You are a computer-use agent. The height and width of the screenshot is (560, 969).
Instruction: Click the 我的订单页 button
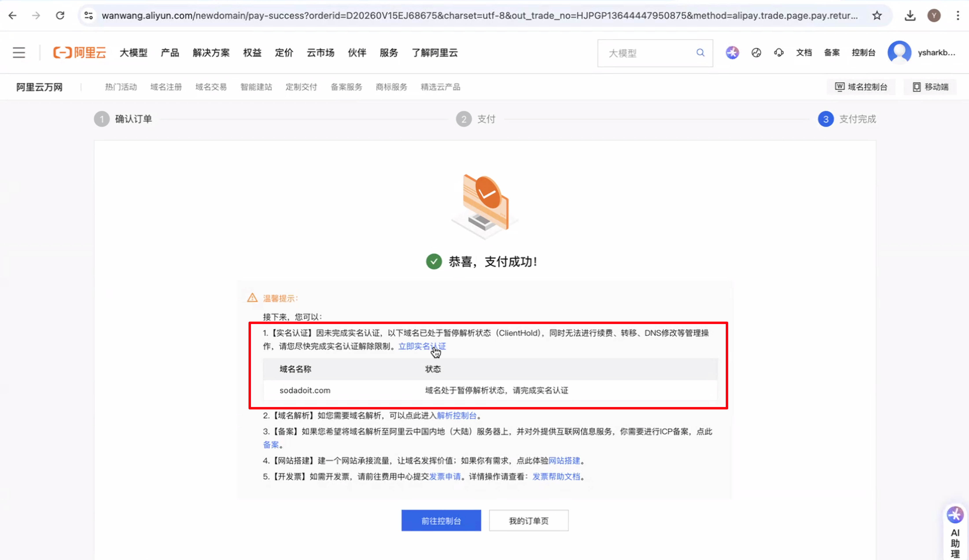pyautogui.click(x=529, y=521)
